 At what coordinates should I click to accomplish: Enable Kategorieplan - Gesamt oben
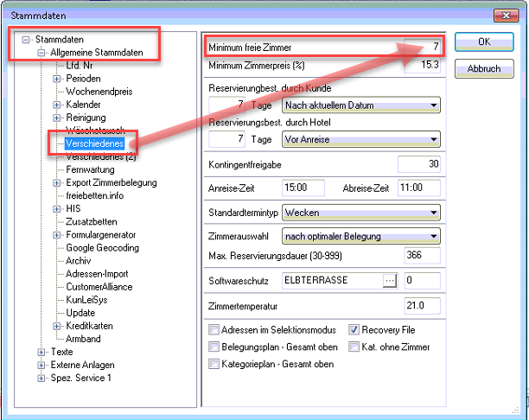point(214,364)
